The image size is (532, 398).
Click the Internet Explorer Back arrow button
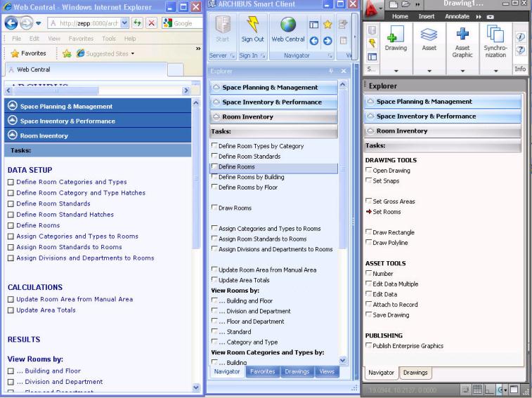click(x=11, y=23)
